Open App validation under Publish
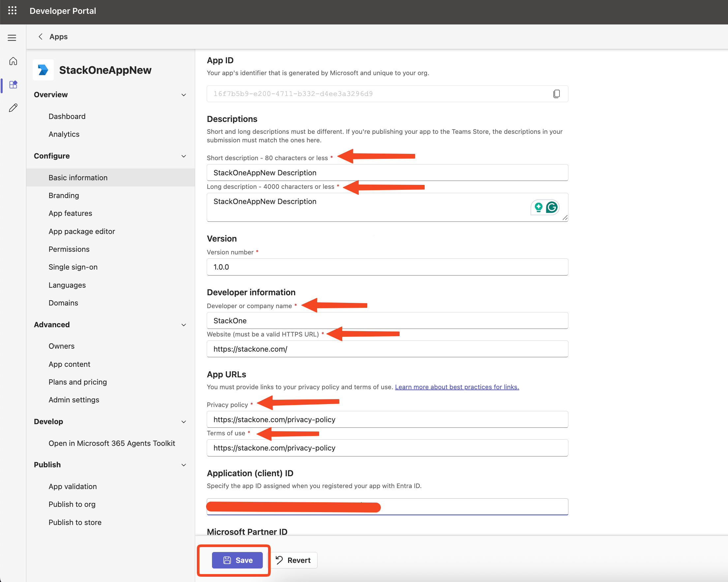Image resolution: width=728 pixels, height=582 pixels. (x=73, y=486)
